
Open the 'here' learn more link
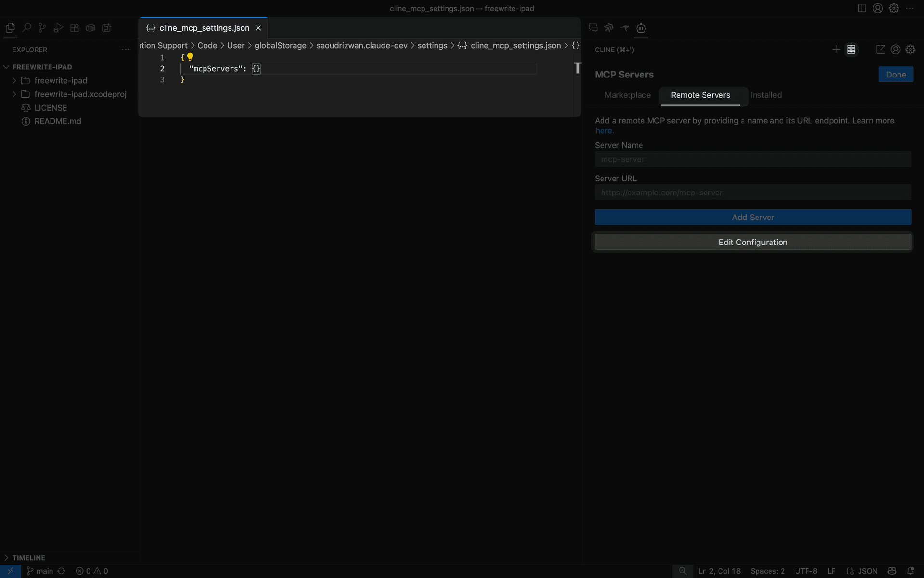pyautogui.click(x=604, y=130)
